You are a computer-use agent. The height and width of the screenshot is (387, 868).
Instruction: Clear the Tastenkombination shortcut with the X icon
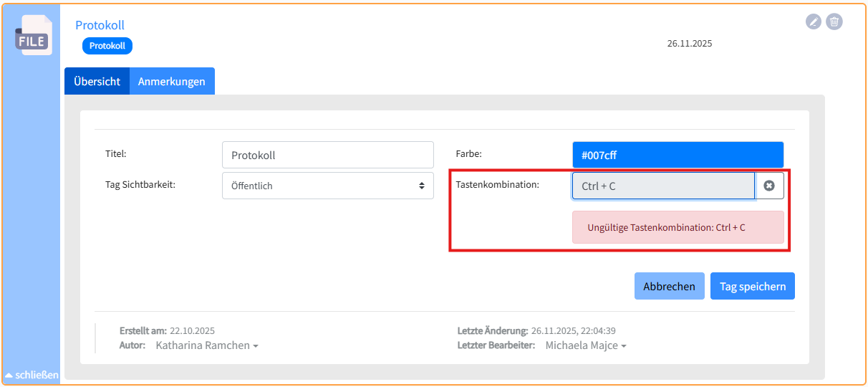click(x=769, y=186)
